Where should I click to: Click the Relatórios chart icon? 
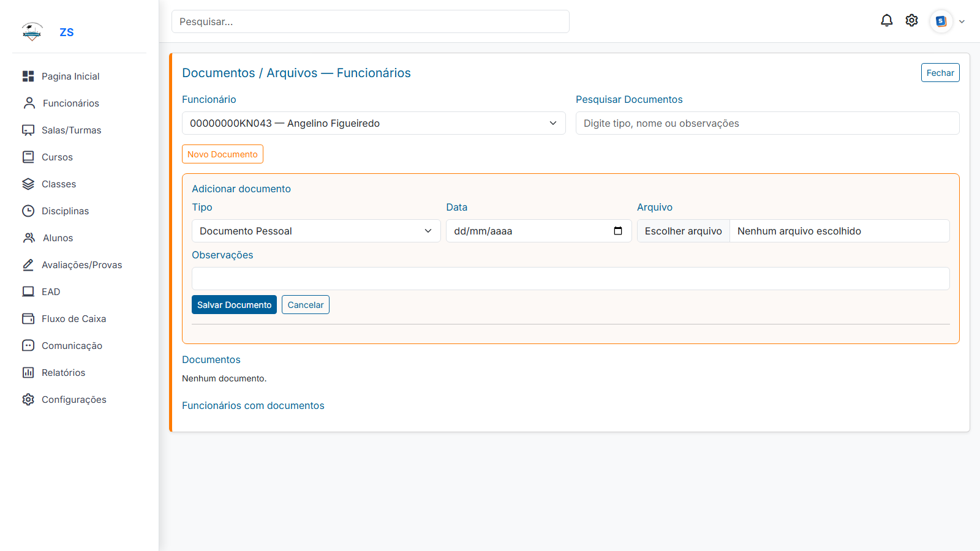pyautogui.click(x=28, y=372)
